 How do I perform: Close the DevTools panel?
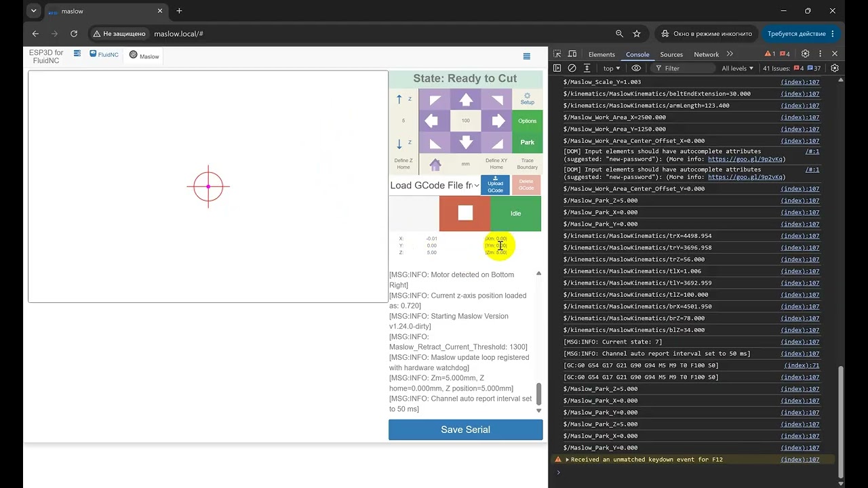[835, 54]
